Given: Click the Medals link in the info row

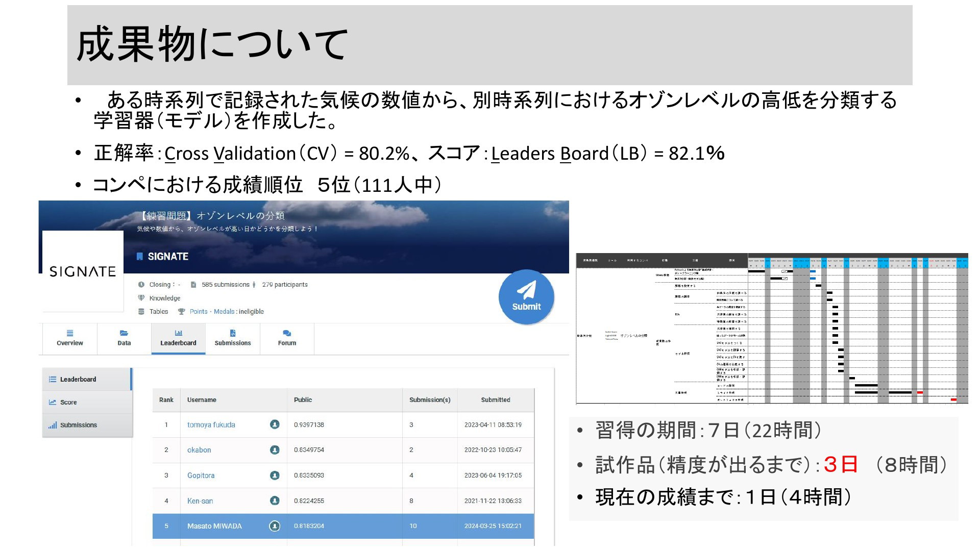Looking at the screenshot, I should coord(224,312).
